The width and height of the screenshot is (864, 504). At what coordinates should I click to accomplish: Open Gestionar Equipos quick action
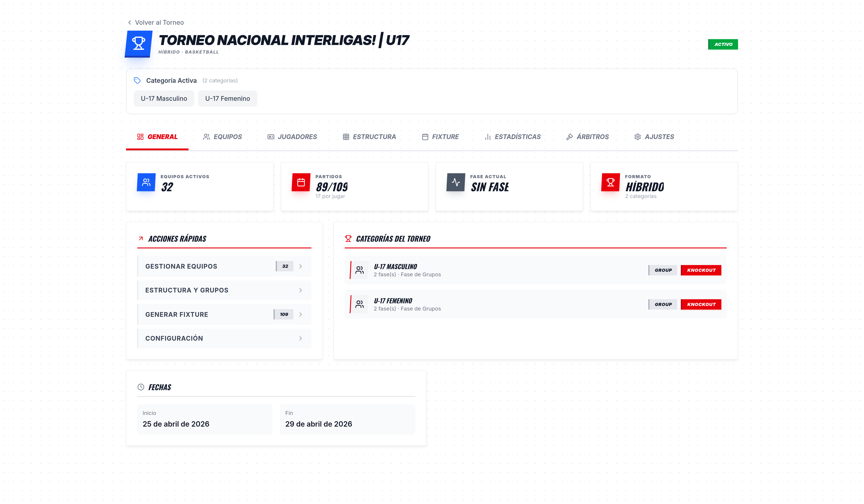pyautogui.click(x=224, y=266)
